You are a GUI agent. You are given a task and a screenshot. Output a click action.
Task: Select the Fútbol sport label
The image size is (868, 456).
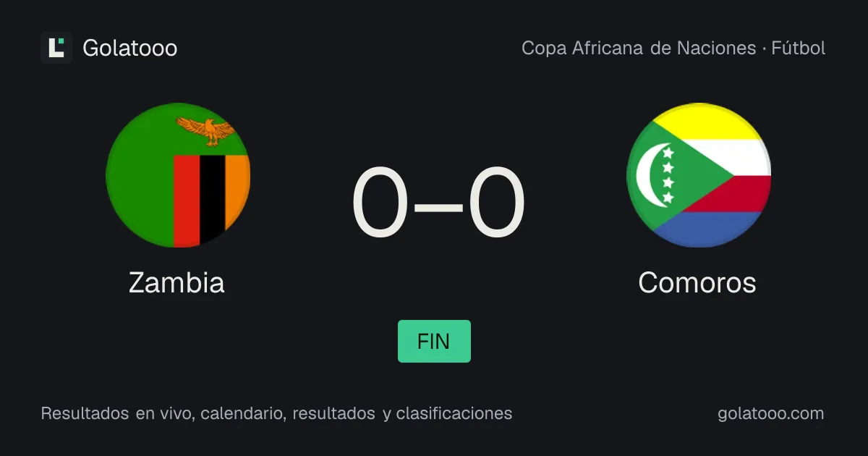pos(799,48)
